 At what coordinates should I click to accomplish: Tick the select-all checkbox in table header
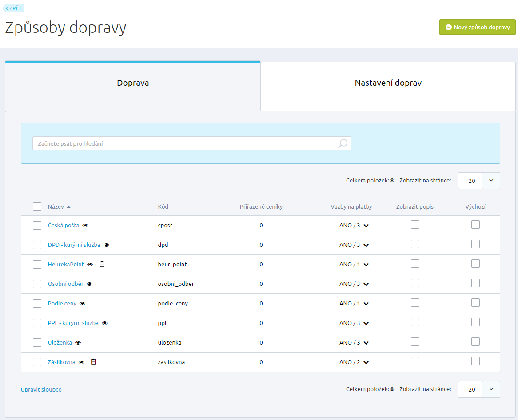click(x=37, y=207)
